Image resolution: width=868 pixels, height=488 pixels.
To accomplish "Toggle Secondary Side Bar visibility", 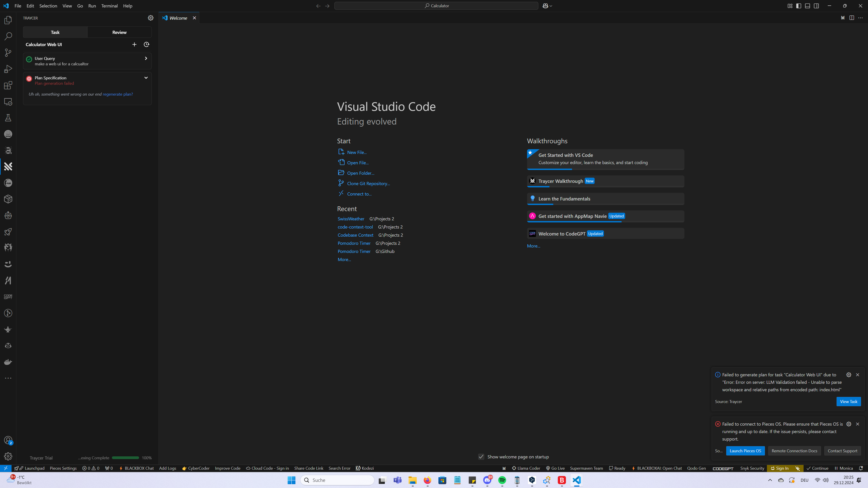I will coord(816,6).
